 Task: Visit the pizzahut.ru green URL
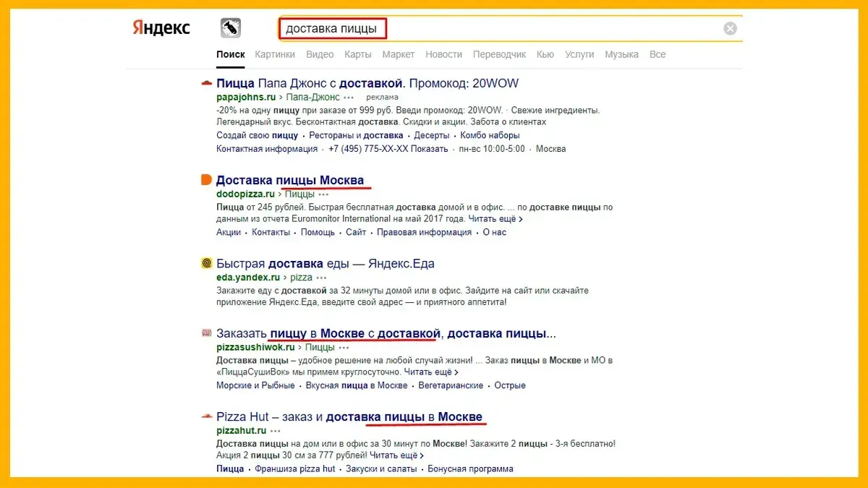click(242, 432)
